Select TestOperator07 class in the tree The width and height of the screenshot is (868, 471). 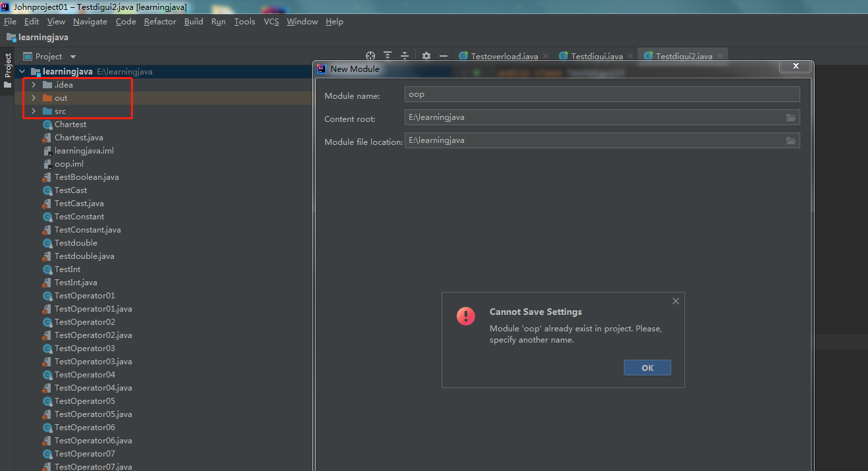click(x=85, y=454)
